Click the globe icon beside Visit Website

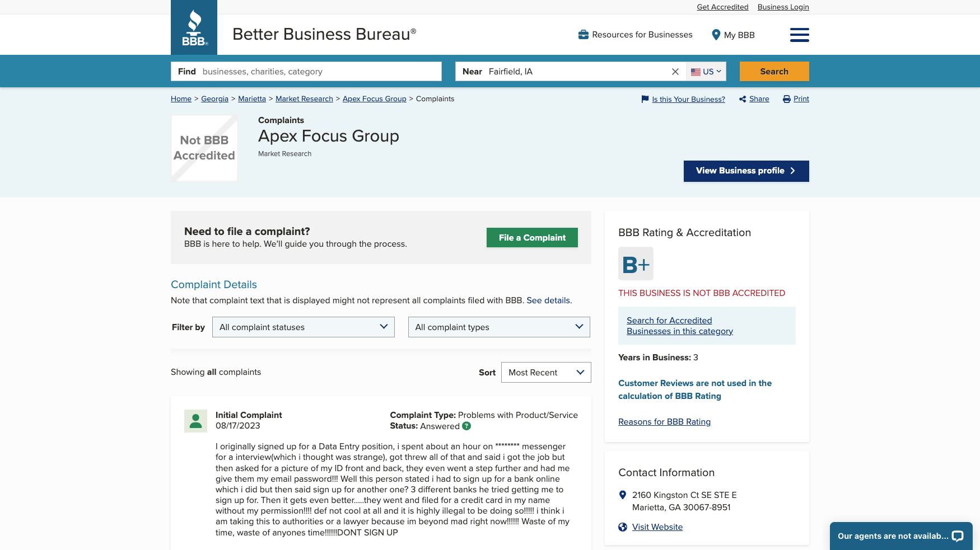tap(622, 527)
